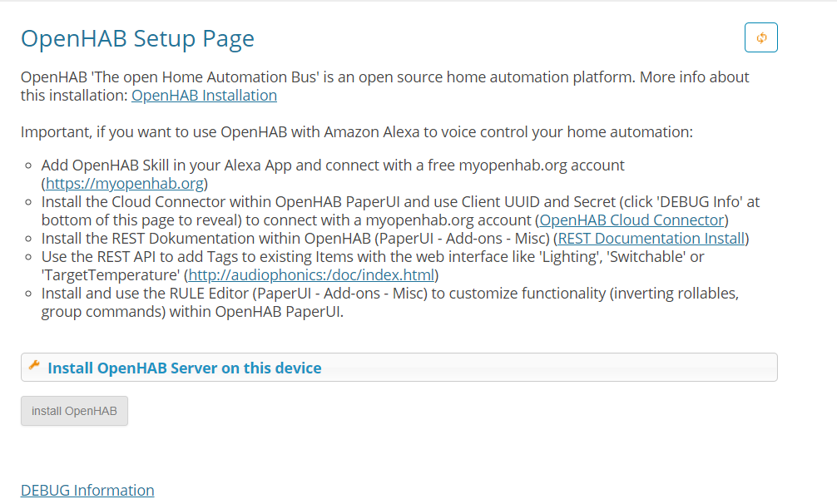Viewport: 837px width, 504px height.
Task: Click the 'Use the REST API to add Tags' text
Action: pos(373,265)
